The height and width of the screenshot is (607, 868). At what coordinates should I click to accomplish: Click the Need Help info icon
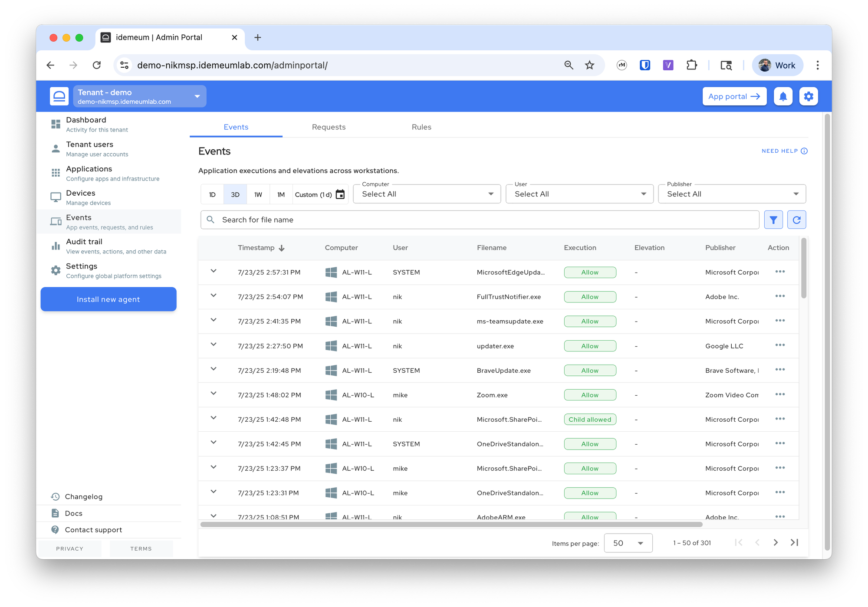coord(804,151)
